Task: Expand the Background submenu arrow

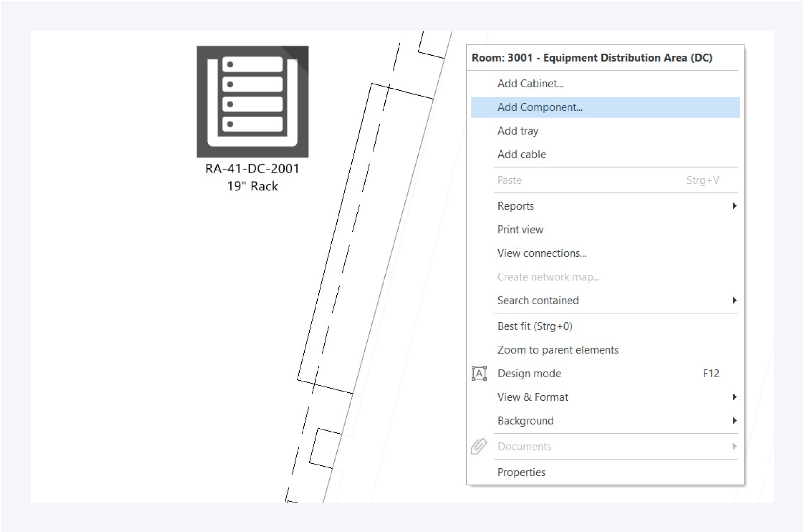Action: point(734,421)
